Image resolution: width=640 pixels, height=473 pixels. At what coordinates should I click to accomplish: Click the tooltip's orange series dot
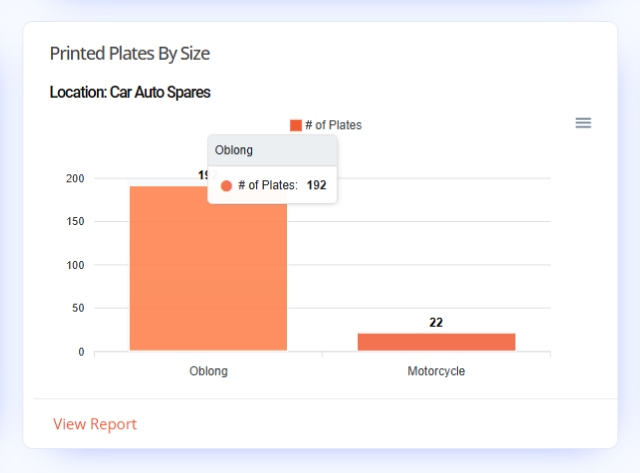pos(226,186)
